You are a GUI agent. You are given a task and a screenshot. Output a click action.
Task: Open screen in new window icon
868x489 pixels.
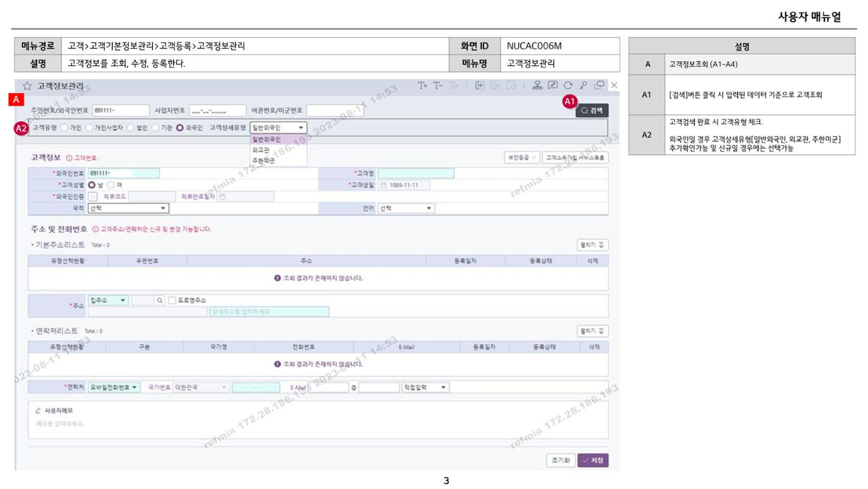tap(599, 86)
